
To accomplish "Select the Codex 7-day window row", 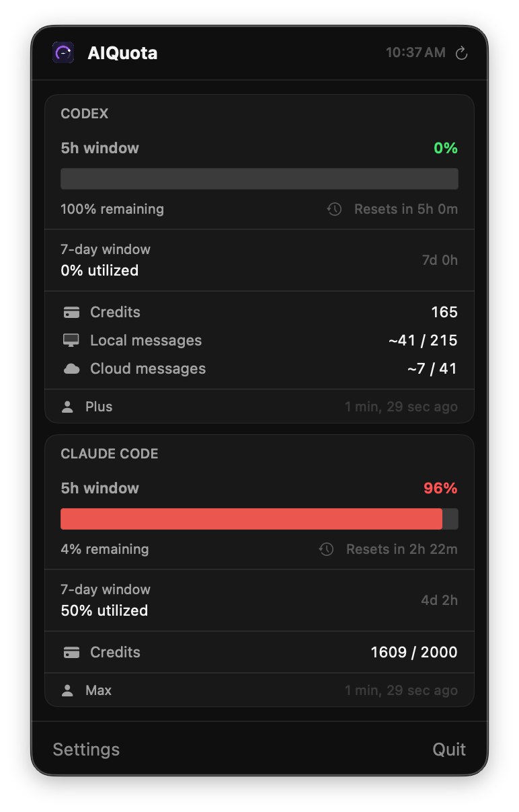I will [259, 260].
